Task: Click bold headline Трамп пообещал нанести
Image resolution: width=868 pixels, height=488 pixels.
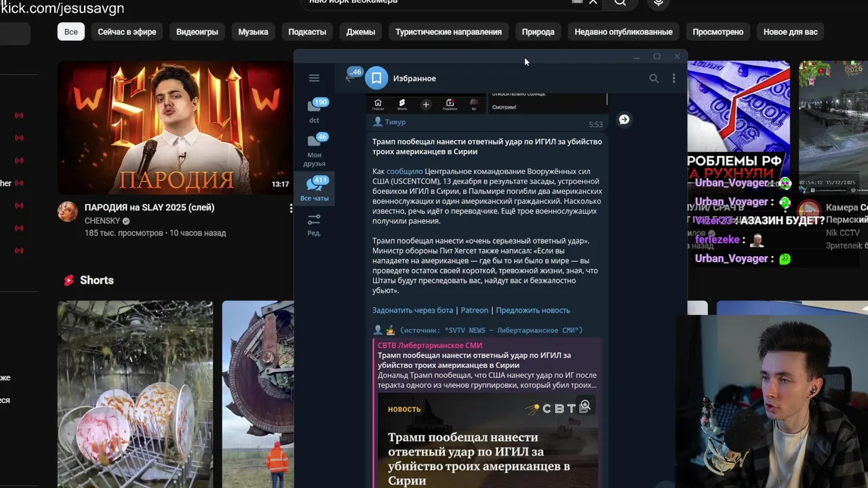Action: (487, 146)
